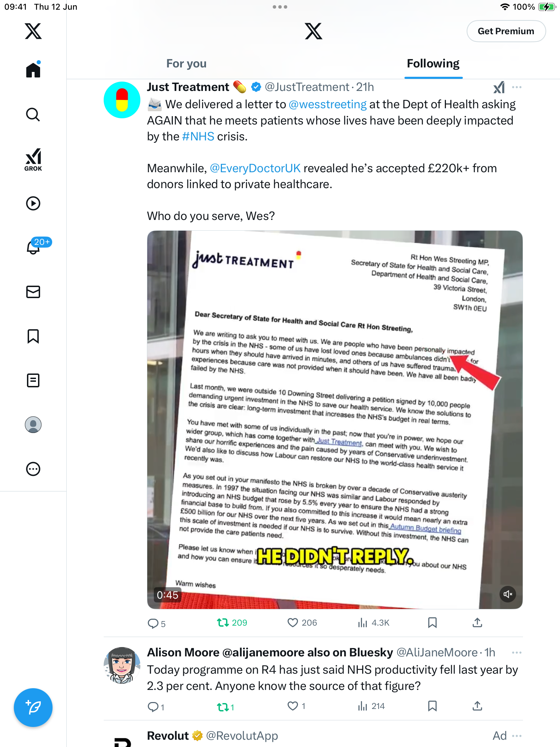Bookmark Alison Moore's post
560x747 pixels.
pos(432,706)
